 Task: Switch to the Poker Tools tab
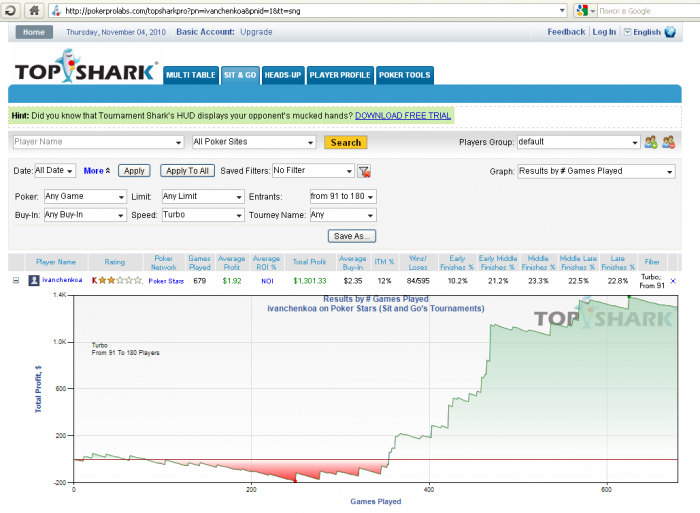tap(404, 75)
